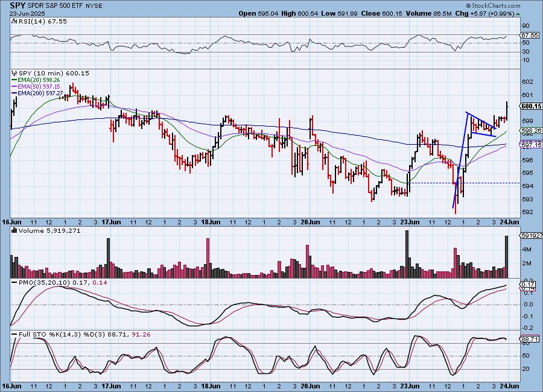
Task: Click the 600.15 last-price tag on the right axis
Action: (x=531, y=106)
